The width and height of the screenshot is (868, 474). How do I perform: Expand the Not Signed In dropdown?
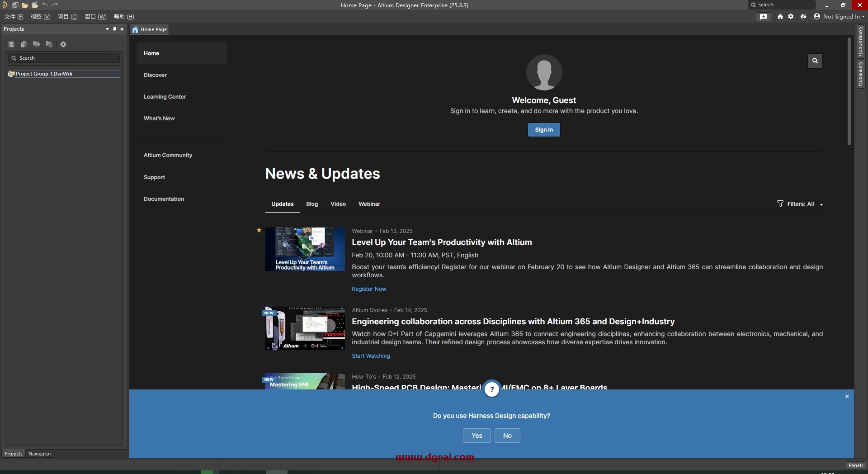click(x=863, y=16)
